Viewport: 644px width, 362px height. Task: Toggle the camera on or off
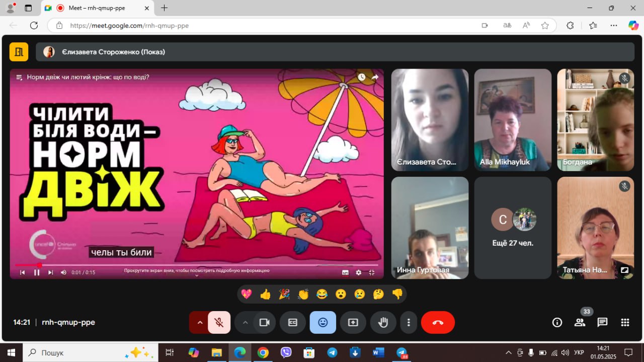pos(264,322)
